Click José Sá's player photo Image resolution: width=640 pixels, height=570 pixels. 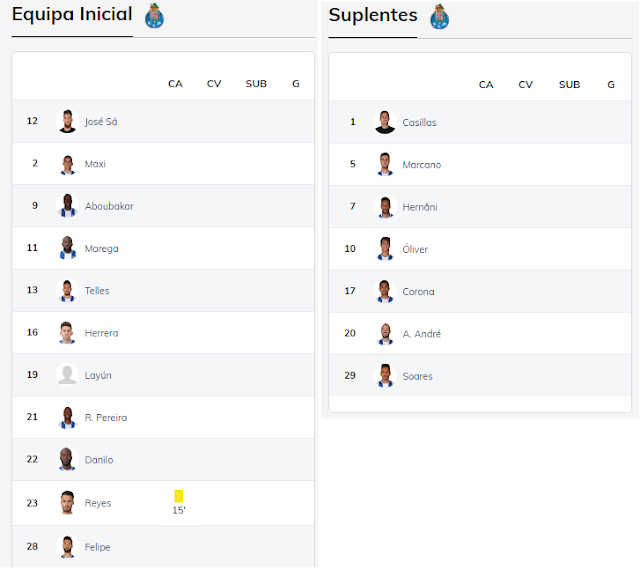click(67, 121)
